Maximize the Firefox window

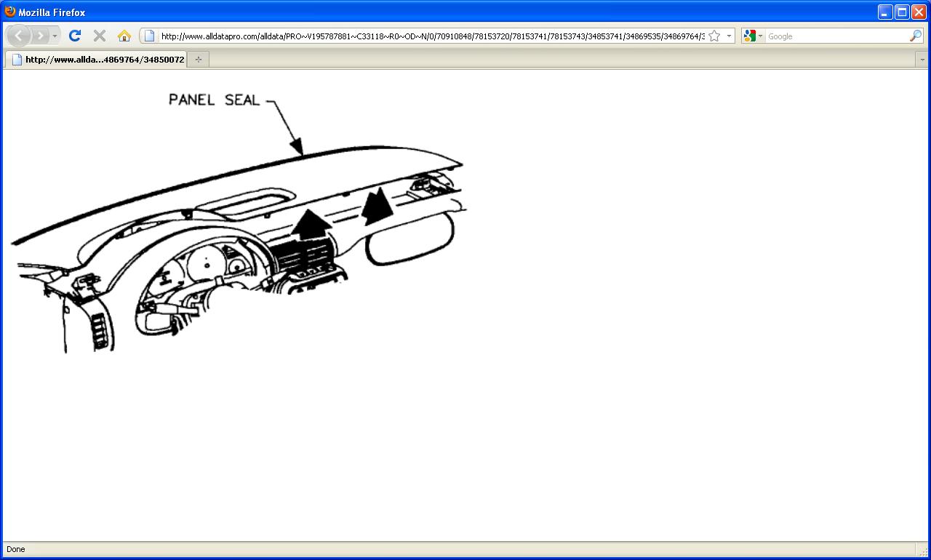[x=902, y=12]
